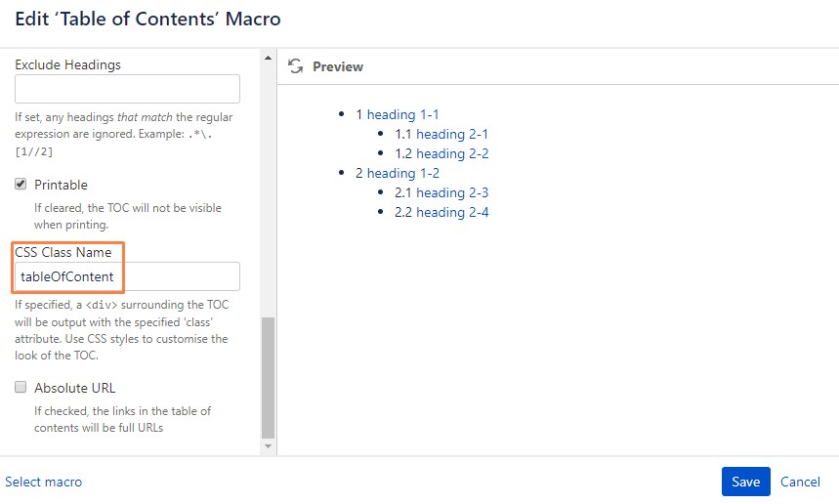Enable the Absolute URL checkbox

pos(21,387)
